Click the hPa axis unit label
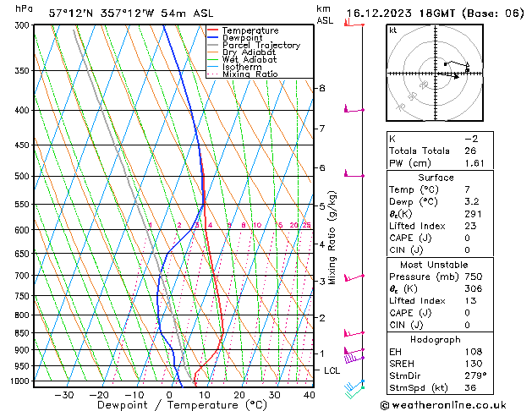This screenshot has width=532, height=411. [24, 8]
